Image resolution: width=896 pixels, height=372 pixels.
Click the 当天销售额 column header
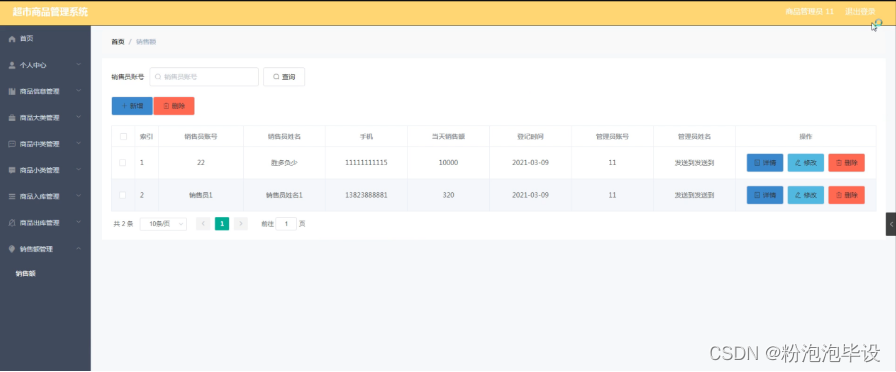448,137
